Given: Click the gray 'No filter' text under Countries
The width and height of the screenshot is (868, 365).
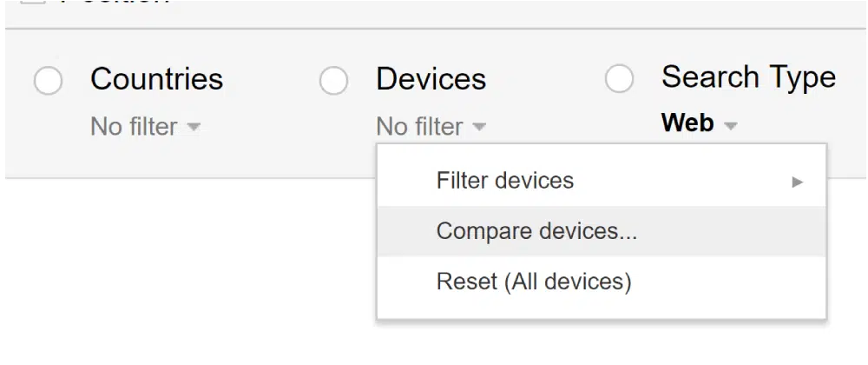Looking at the screenshot, I should coord(134,127).
